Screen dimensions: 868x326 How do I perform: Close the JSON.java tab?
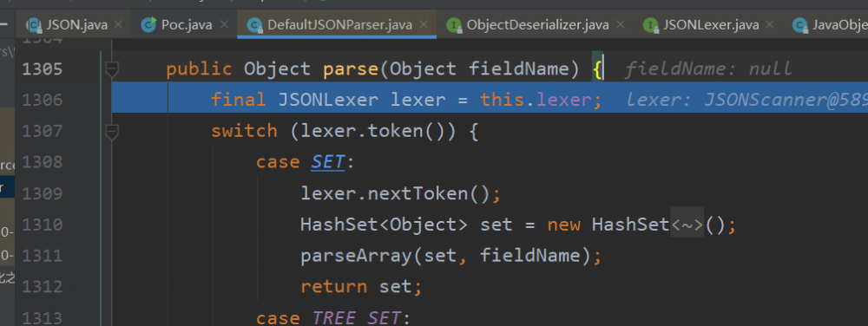pyautogui.click(x=118, y=25)
